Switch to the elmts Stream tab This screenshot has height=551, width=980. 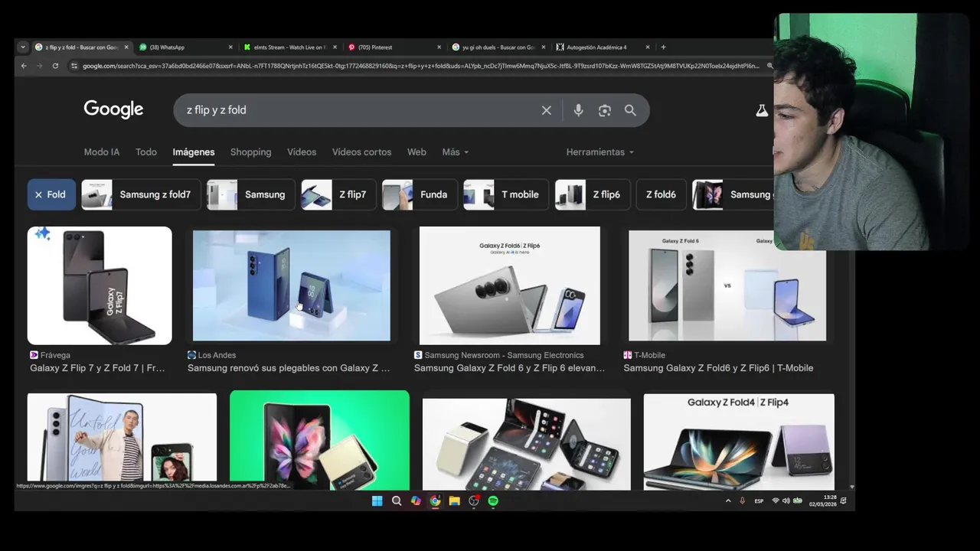(x=290, y=47)
